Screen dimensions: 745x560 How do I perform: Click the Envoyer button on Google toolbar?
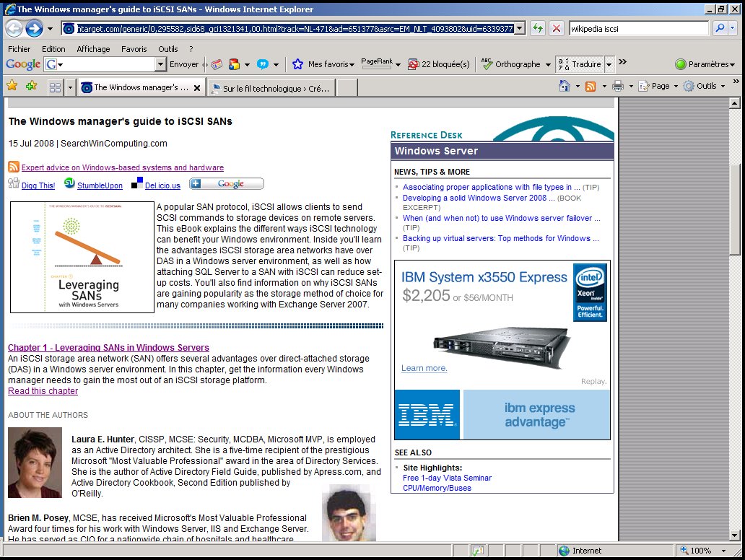click(x=184, y=64)
